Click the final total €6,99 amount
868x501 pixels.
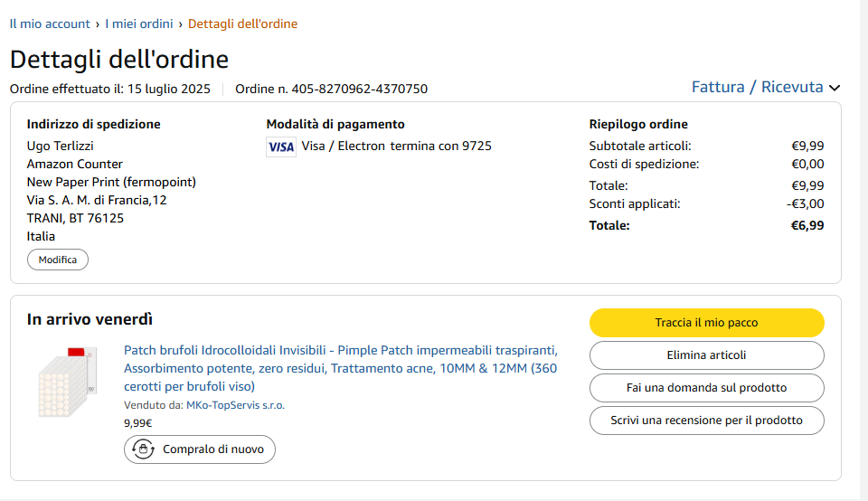coord(807,225)
